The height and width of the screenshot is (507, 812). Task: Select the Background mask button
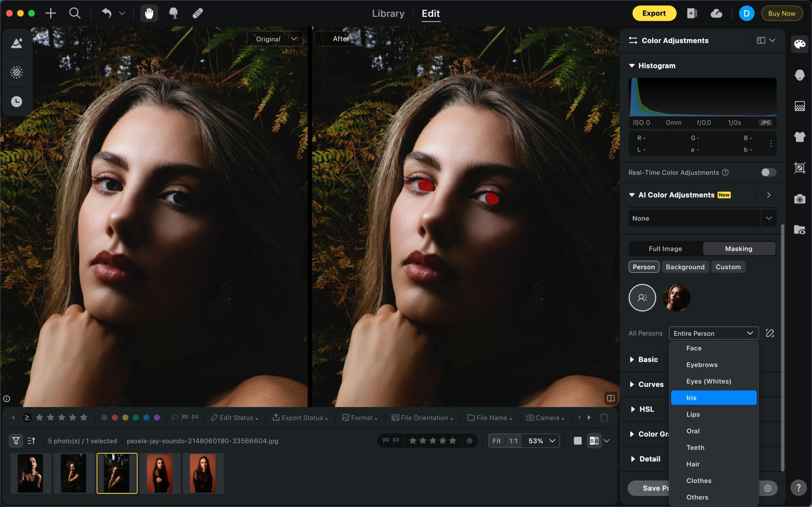pos(685,267)
